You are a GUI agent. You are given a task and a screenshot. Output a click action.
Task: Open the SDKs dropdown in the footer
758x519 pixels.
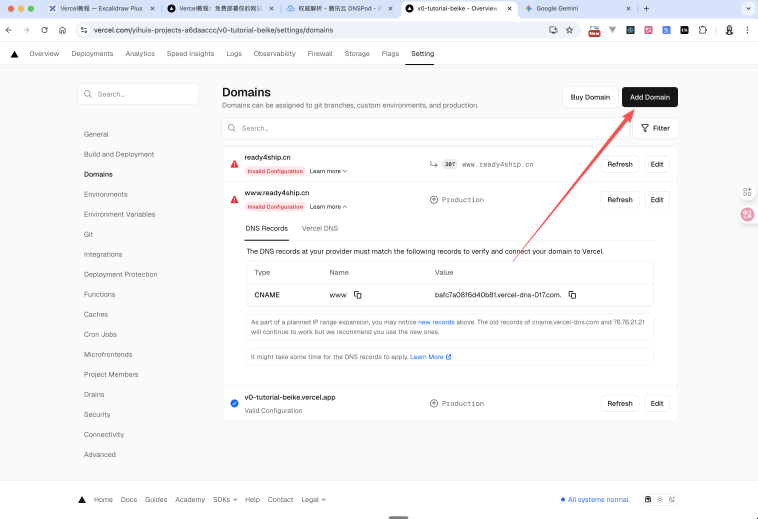225,499
